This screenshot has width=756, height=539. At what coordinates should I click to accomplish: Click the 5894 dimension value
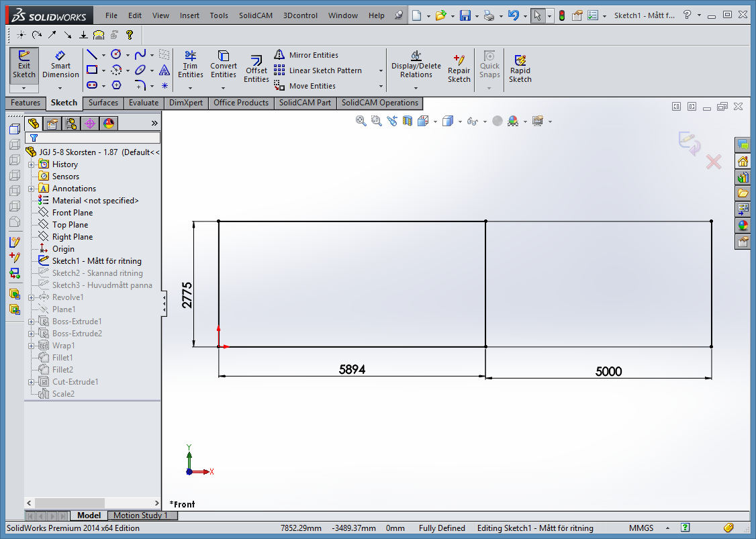(352, 369)
